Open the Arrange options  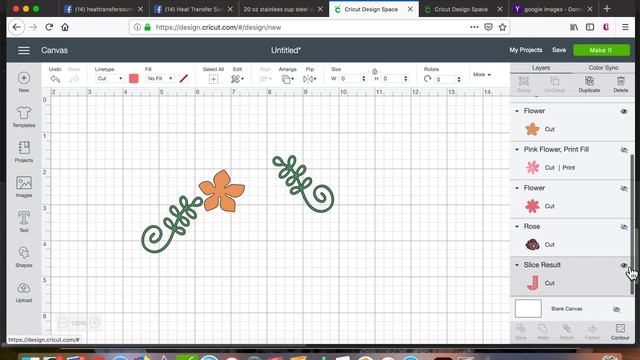(287, 79)
